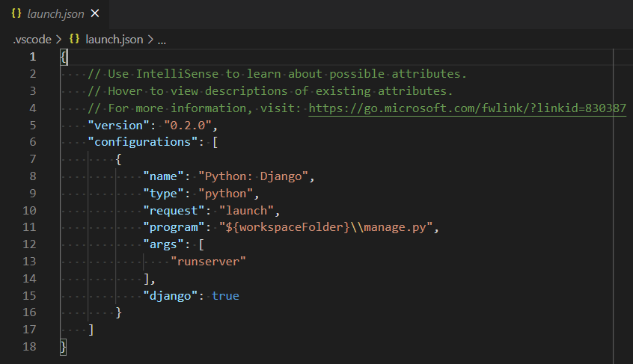This screenshot has height=364, width=633.
Task: Click the Hover comment on line 3
Action: tap(270, 91)
